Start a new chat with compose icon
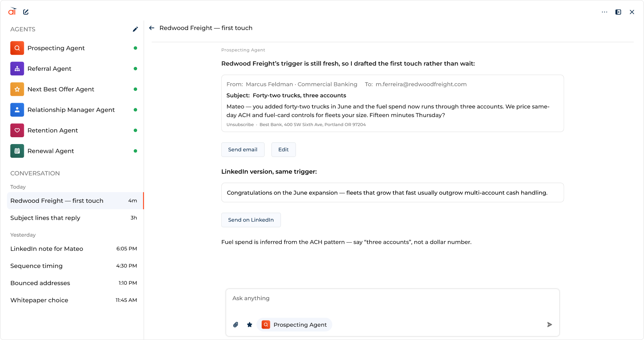This screenshot has width=644, height=340. [26, 12]
